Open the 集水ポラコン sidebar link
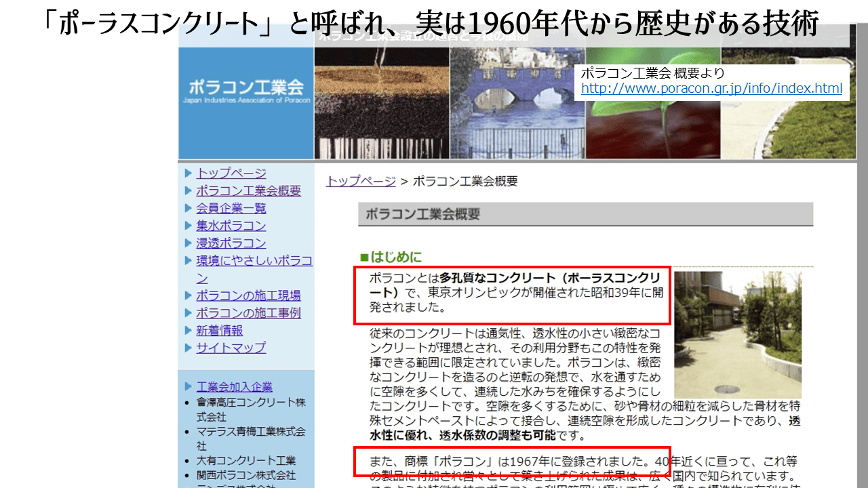 pos(231,226)
